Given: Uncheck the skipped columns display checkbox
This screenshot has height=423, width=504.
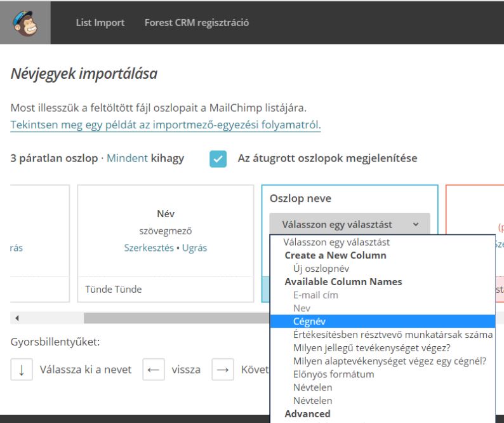Looking at the screenshot, I should pos(218,159).
